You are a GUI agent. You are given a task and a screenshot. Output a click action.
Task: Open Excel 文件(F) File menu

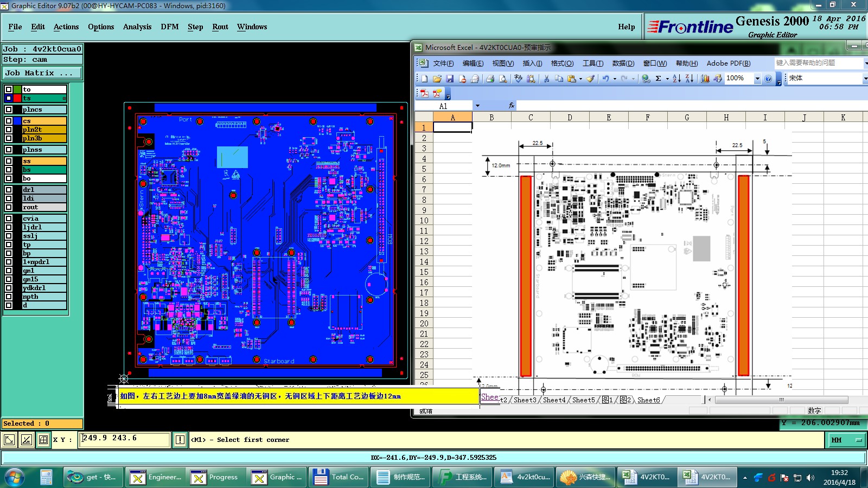443,63
